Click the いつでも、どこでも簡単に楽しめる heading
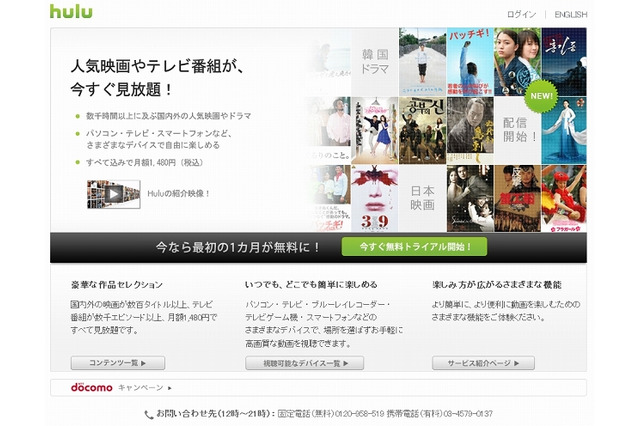640x426 pixels. (311, 284)
